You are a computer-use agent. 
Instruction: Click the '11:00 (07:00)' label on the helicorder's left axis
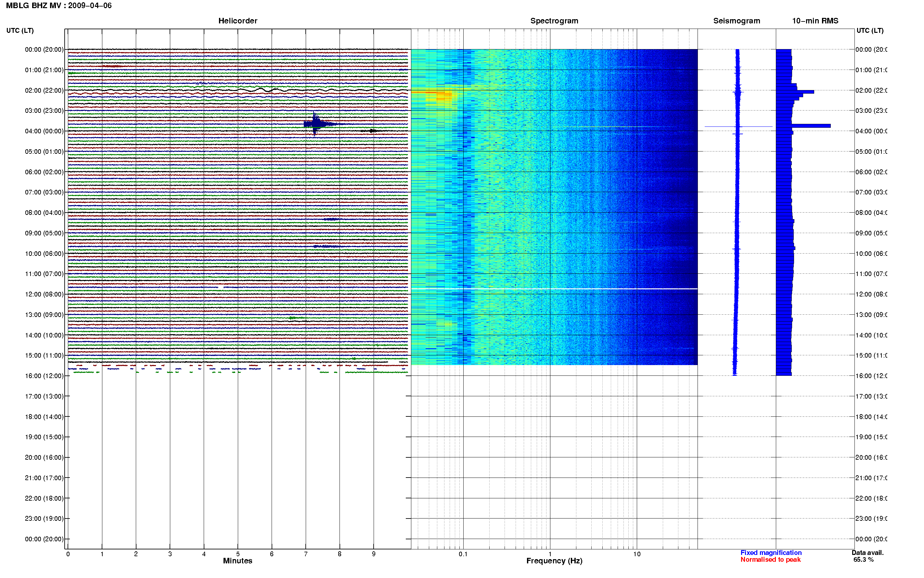click(44, 274)
